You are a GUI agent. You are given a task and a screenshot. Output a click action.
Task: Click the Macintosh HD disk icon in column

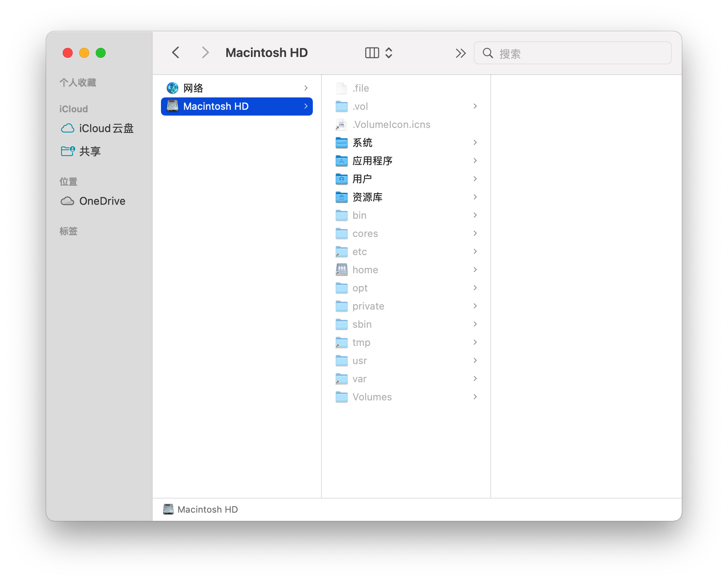(x=173, y=106)
